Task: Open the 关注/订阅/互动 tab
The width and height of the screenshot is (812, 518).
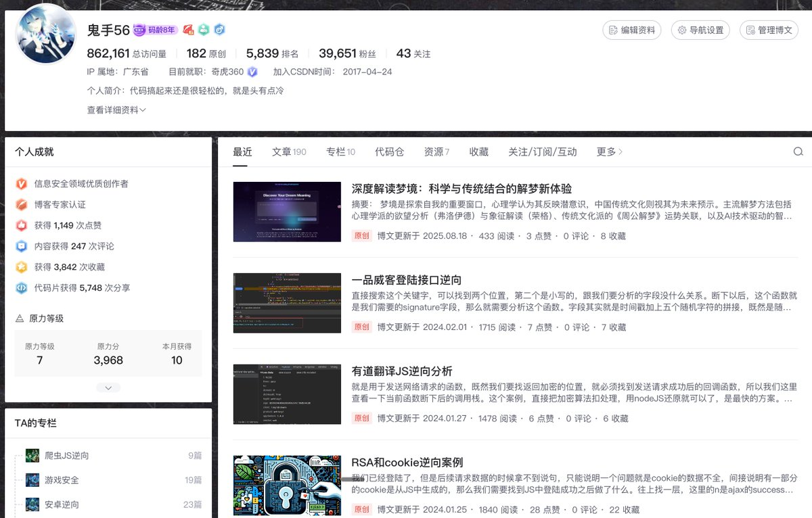Action: click(543, 151)
